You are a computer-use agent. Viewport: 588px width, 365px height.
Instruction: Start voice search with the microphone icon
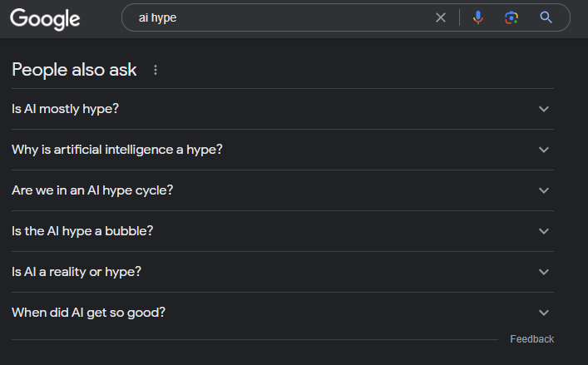(477, 17)
